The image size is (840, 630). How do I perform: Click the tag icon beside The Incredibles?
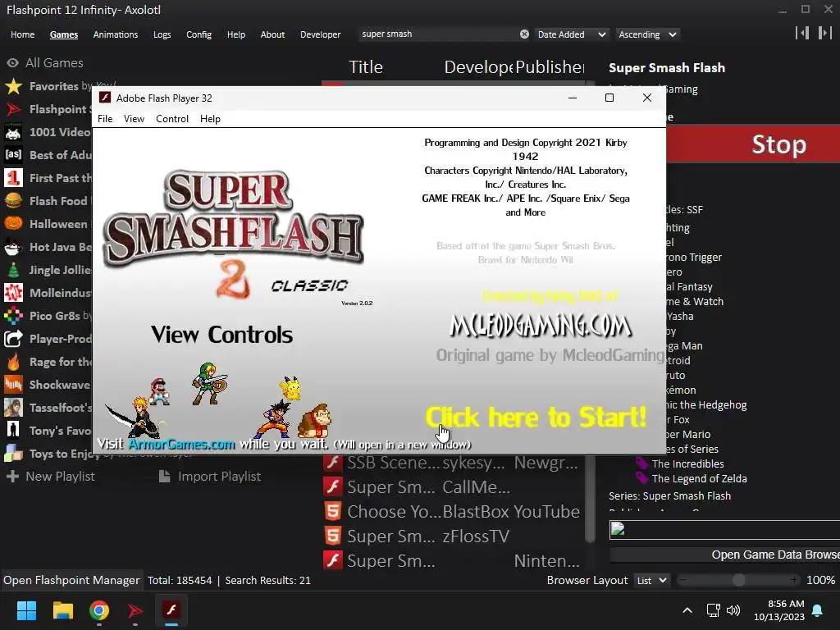click(641, 463)
